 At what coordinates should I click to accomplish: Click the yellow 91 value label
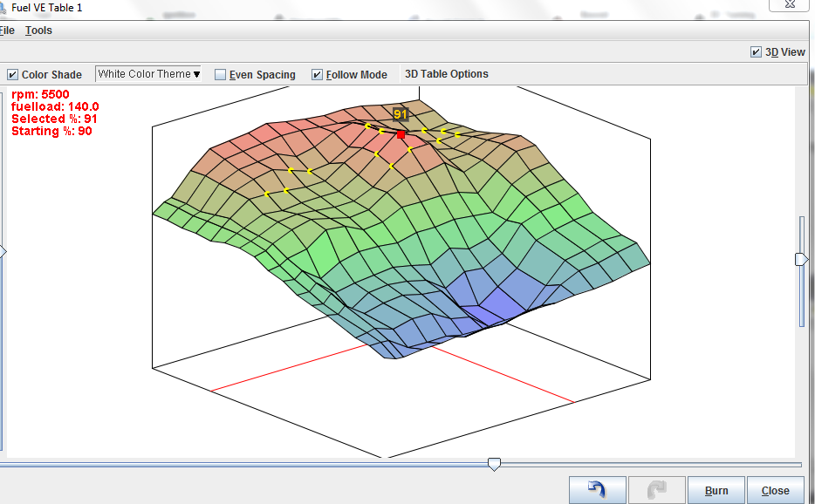coord(401,114)
